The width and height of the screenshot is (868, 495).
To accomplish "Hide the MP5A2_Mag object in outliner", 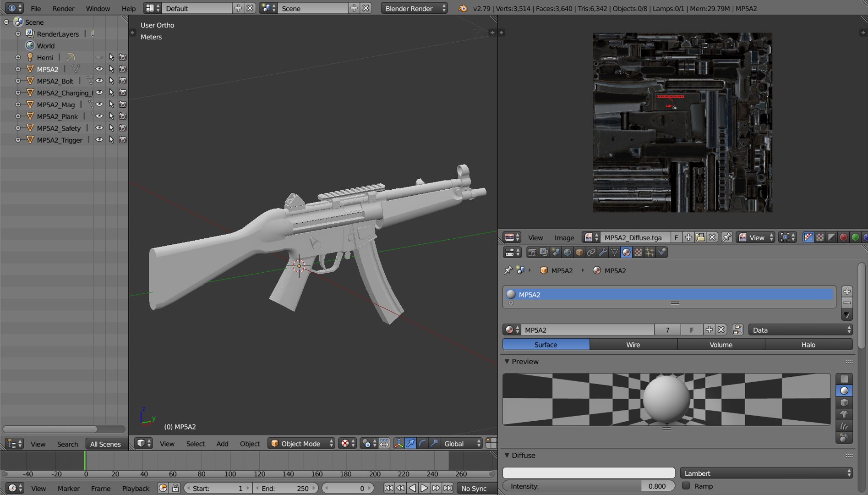I will pyautogui.click(x=99, y=104).
